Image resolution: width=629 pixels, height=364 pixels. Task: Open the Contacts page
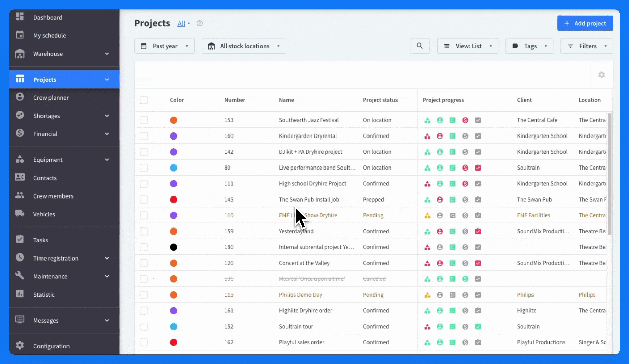(45, 178)
